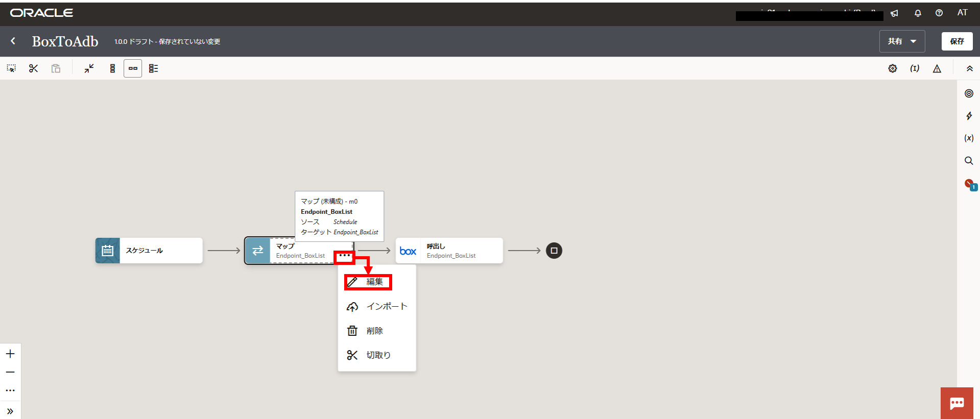This screenshot has height=419, width=980.
Task: Zoom out with the minus button
Action: [10, 372]
